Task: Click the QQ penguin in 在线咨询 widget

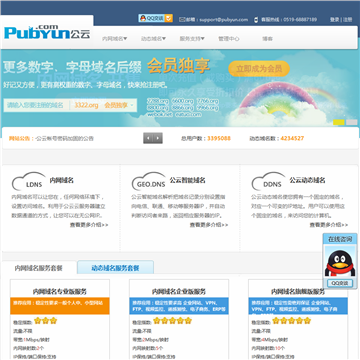Action: pyautogui.click(x=340, y=263)
